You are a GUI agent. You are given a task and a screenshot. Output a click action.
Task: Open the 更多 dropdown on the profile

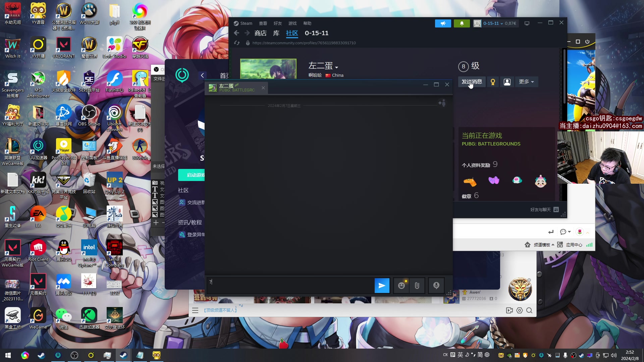(x=526, y=82)
